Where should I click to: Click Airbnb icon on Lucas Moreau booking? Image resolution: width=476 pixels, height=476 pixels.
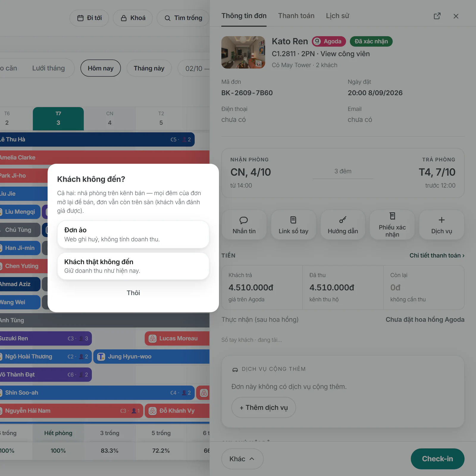pyautogui.click(x=153, y=339)
